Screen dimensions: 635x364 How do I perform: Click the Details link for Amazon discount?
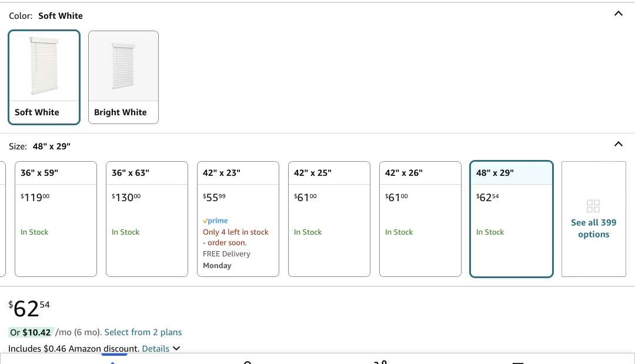(156, 349)
